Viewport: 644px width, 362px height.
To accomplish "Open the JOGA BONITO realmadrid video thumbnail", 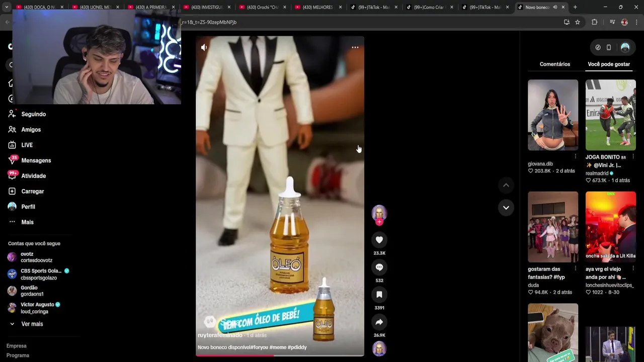I will point(611,115).
